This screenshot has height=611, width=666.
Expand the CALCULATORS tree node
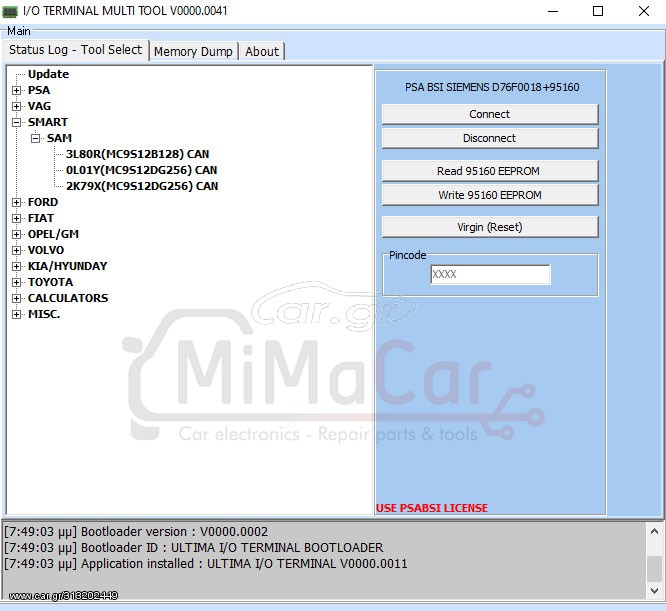pos(17,298)
